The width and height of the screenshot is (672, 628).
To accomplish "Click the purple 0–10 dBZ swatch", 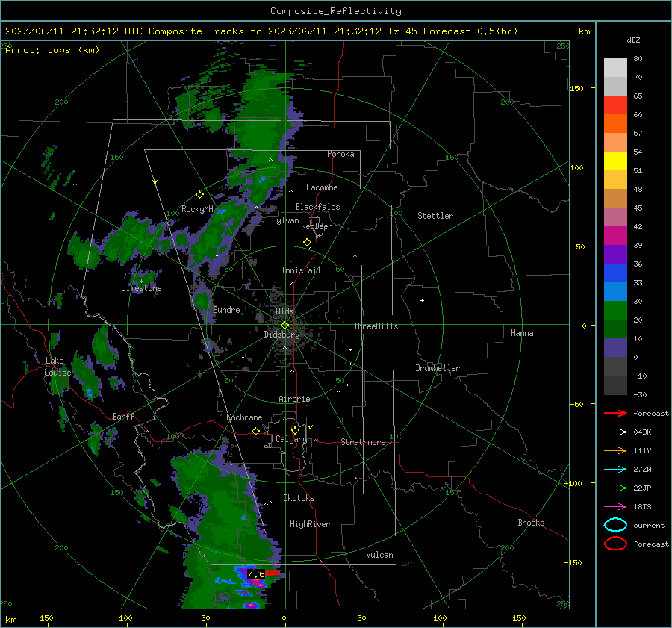I will 615,348.
